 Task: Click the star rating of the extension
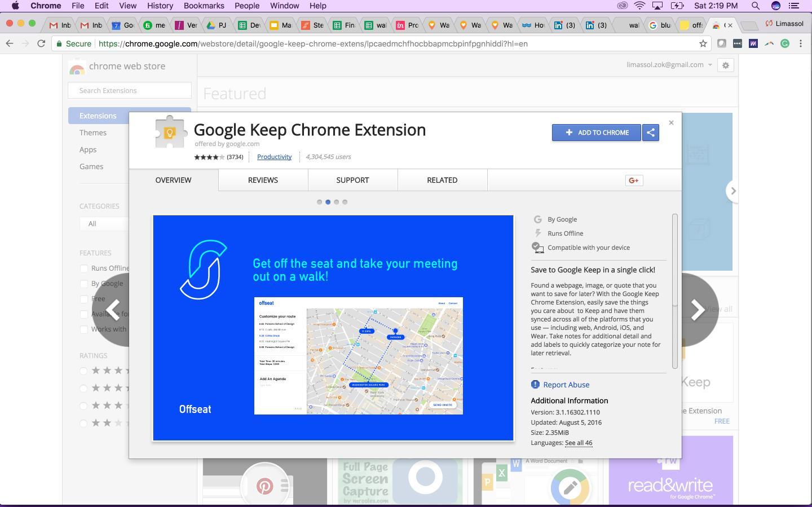[209, 157]
